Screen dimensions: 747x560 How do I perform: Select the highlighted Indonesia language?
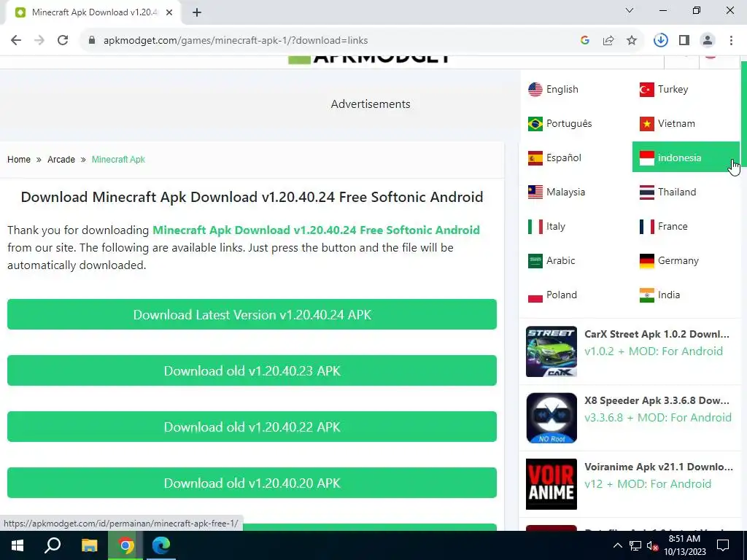pos(686,157)
